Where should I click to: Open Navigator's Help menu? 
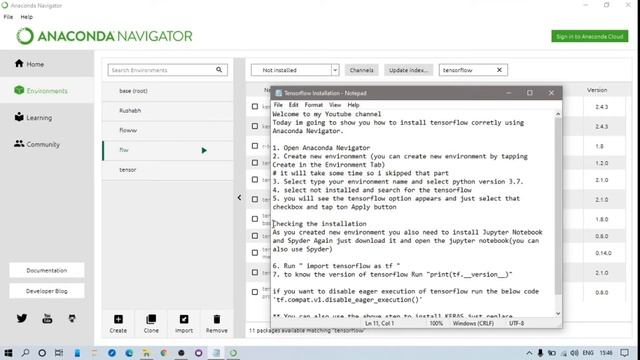click(x=27, y=17)
